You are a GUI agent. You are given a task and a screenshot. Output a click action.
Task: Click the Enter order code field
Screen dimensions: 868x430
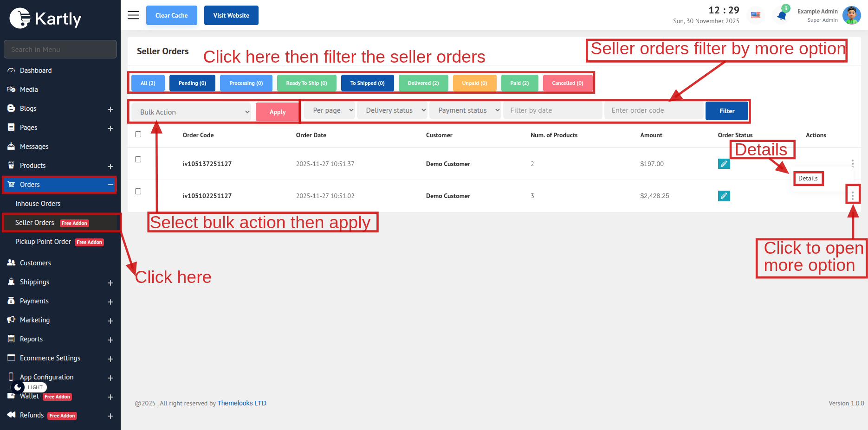point(654,110)
